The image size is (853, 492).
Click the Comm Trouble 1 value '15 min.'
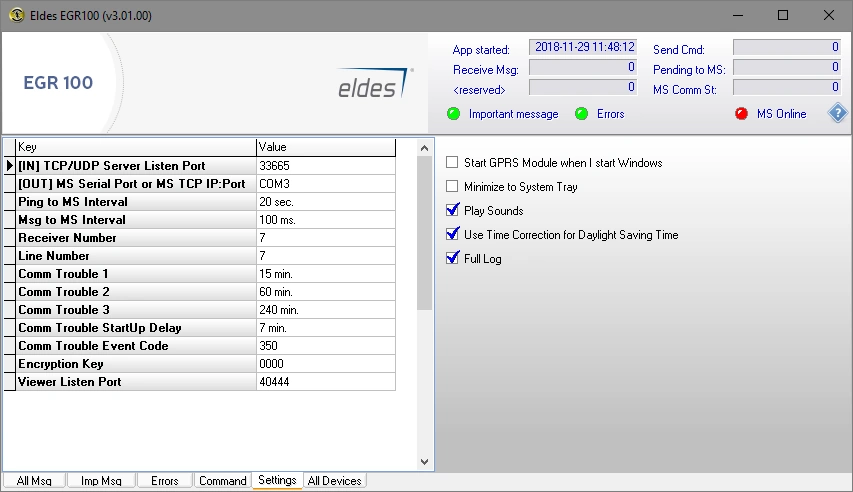click(x=326, y=273)
